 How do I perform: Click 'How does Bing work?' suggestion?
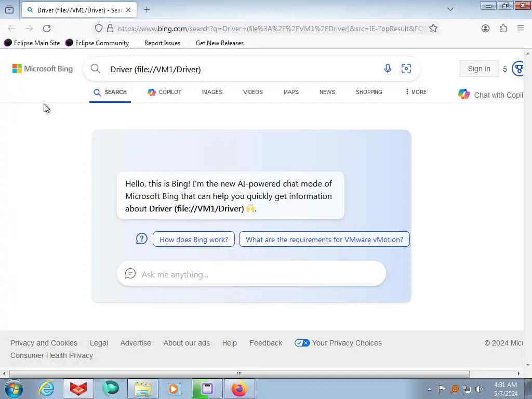tap(193, 239)
